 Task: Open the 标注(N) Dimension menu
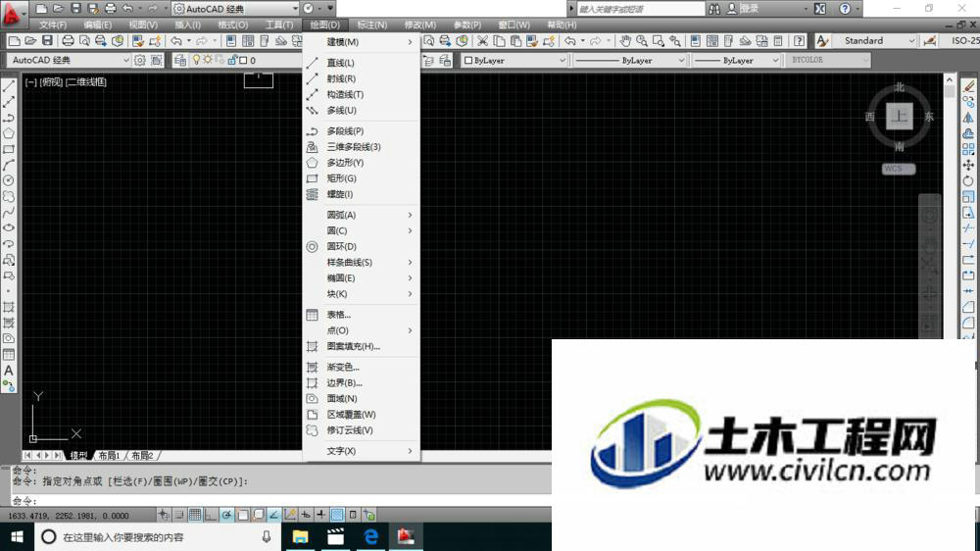click(x=371, y=25)
